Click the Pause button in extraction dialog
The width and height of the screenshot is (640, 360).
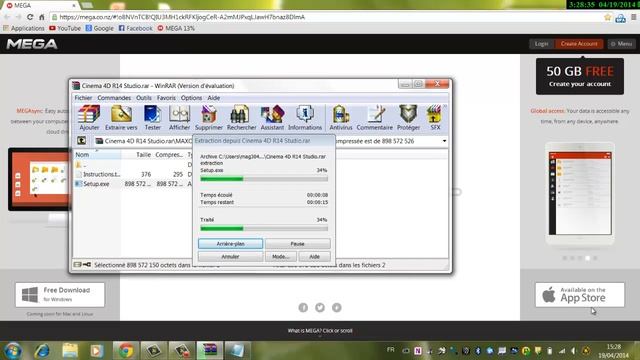click(298, 244)
